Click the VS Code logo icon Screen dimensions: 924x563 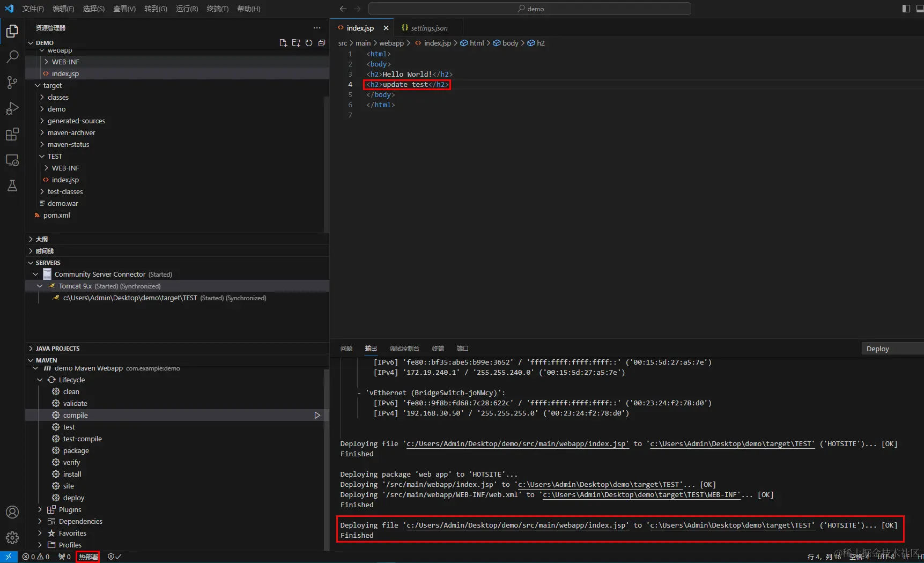(x=9, y=9)
